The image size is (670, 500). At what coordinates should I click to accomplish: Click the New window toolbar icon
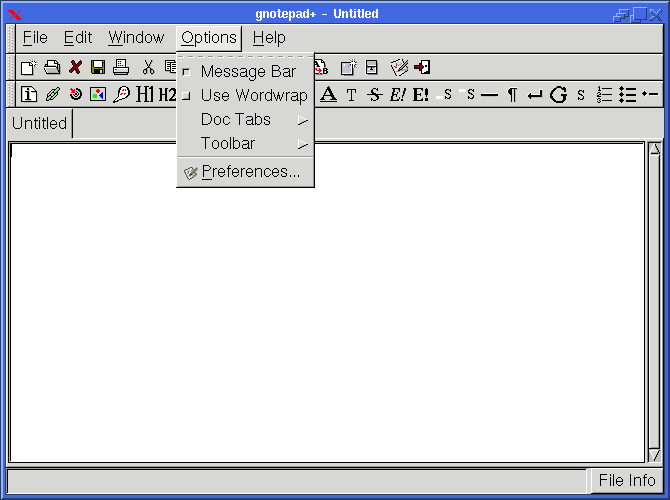click(349, 67)
